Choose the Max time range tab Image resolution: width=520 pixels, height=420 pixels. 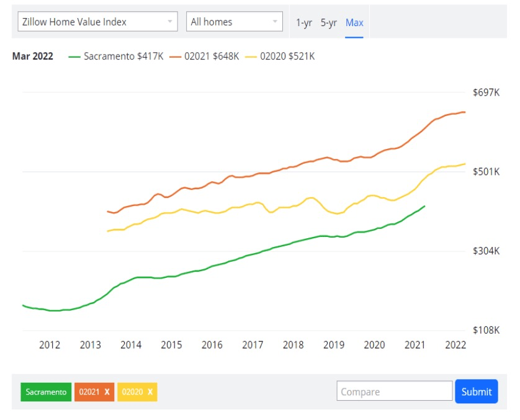click(354, 22)
